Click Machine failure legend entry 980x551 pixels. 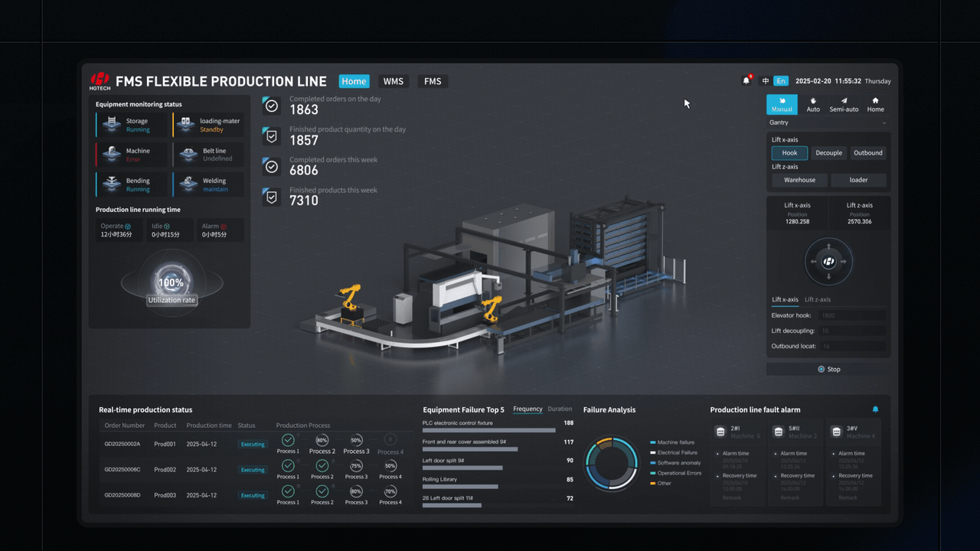(x=672, y=442)
